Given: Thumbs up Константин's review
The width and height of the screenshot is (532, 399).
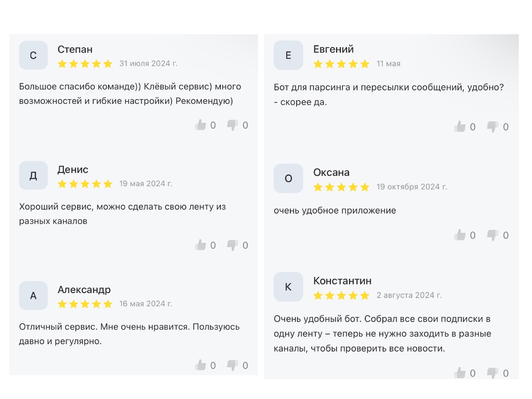Looking at the screenshot, I should click(460, 373).
